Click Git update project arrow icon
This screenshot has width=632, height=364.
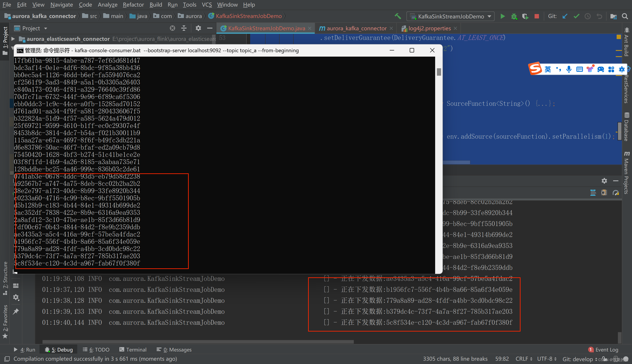tap(565, 16)
